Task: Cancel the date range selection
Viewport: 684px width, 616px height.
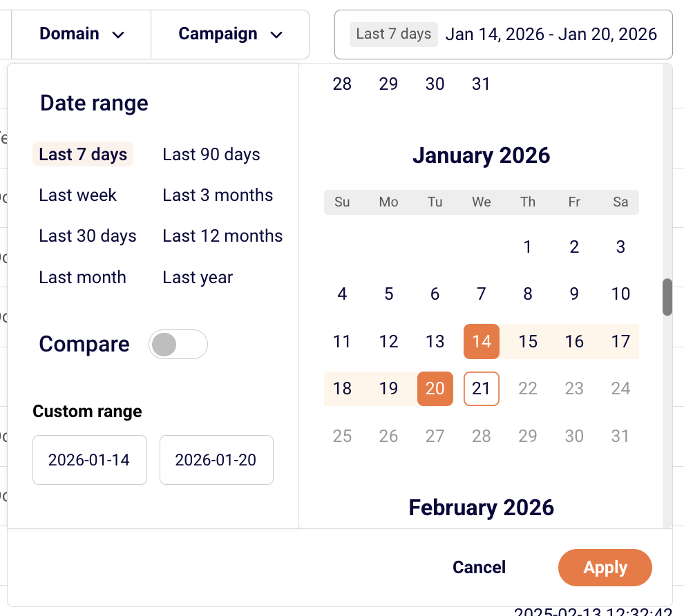Action: point(479,568)
